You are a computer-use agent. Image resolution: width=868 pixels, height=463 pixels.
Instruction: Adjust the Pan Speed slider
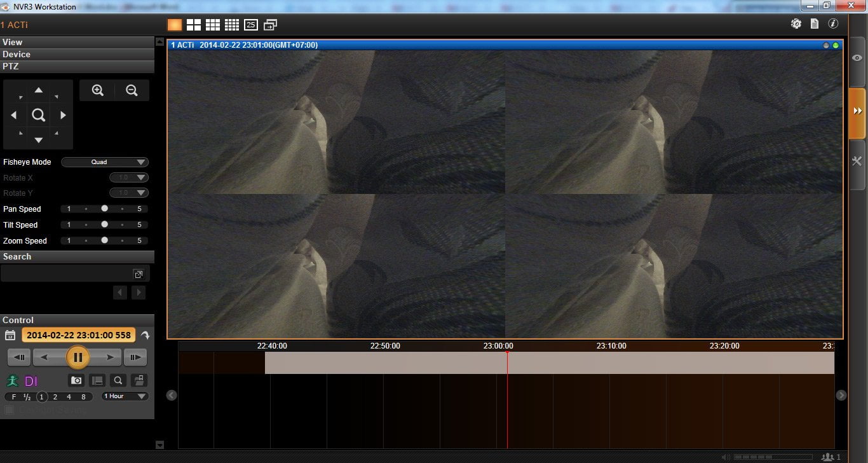(105, 209)
